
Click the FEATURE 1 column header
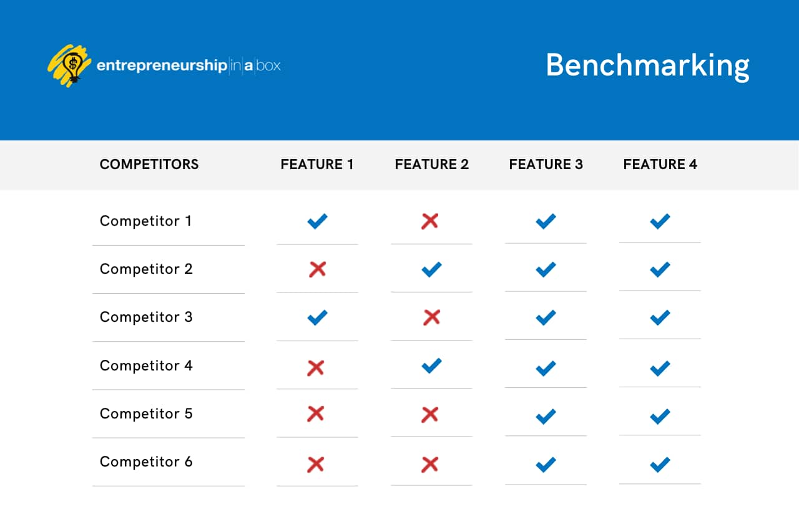[x=317, y=165]
